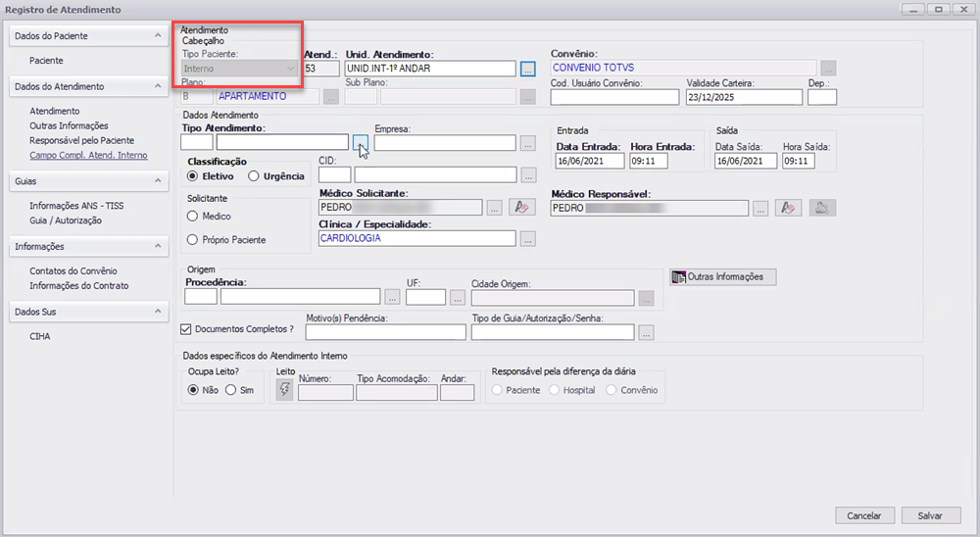This screenshot has height=537, width=980.
Task: Click Hora Entrada field
Action: (x=648, y=162)
